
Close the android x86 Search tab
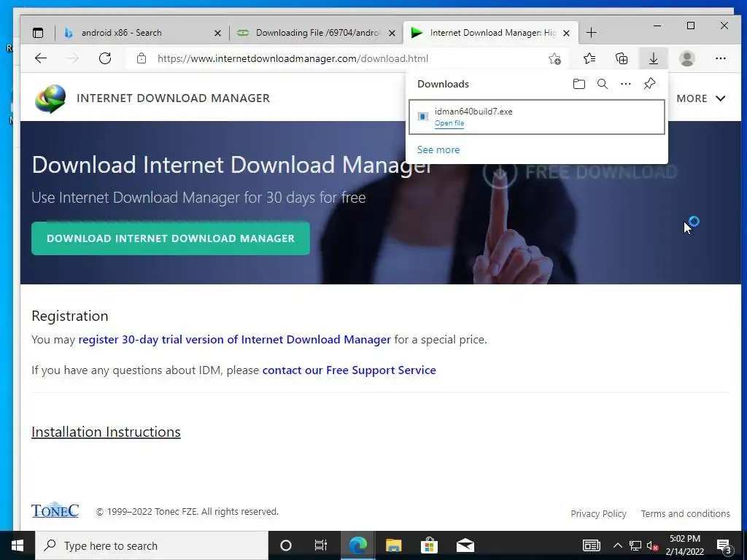[x=217, y=33]
